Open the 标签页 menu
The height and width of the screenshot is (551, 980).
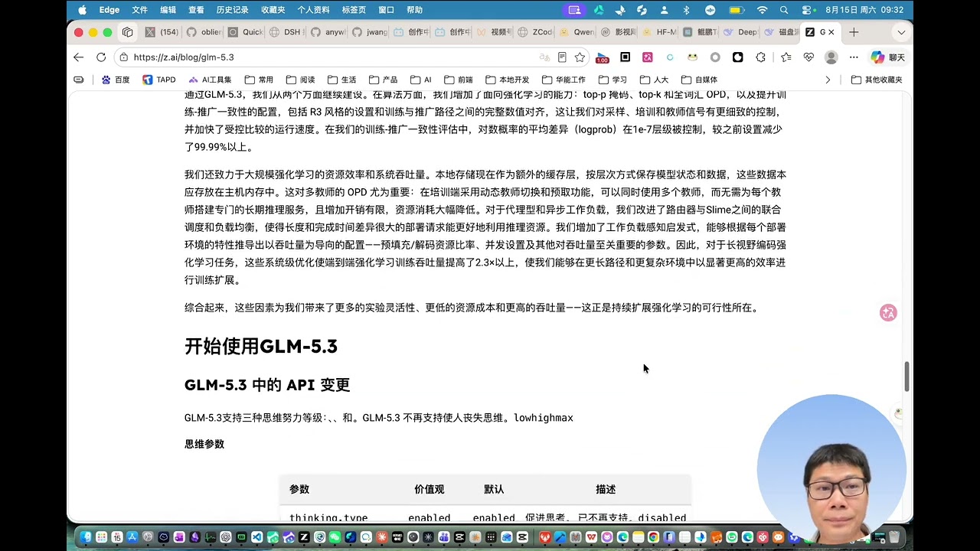pyautogui.click(x=354, y=10)
